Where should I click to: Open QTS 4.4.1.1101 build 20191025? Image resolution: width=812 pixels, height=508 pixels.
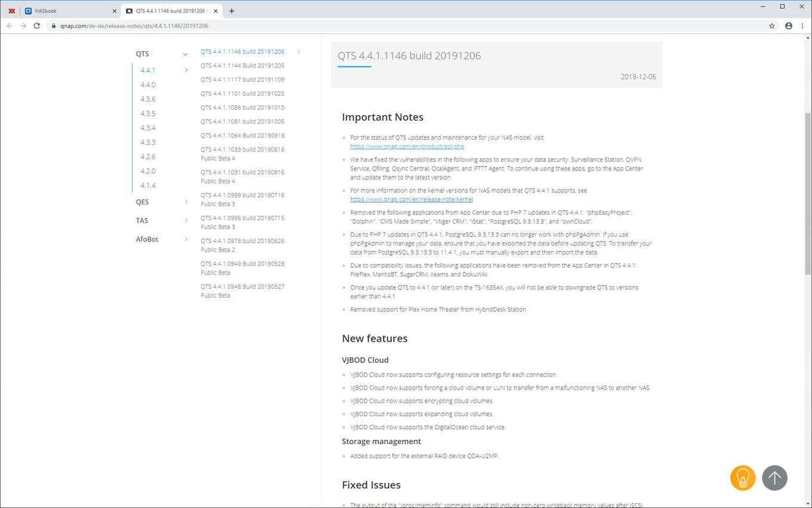[x=242, y=94]
